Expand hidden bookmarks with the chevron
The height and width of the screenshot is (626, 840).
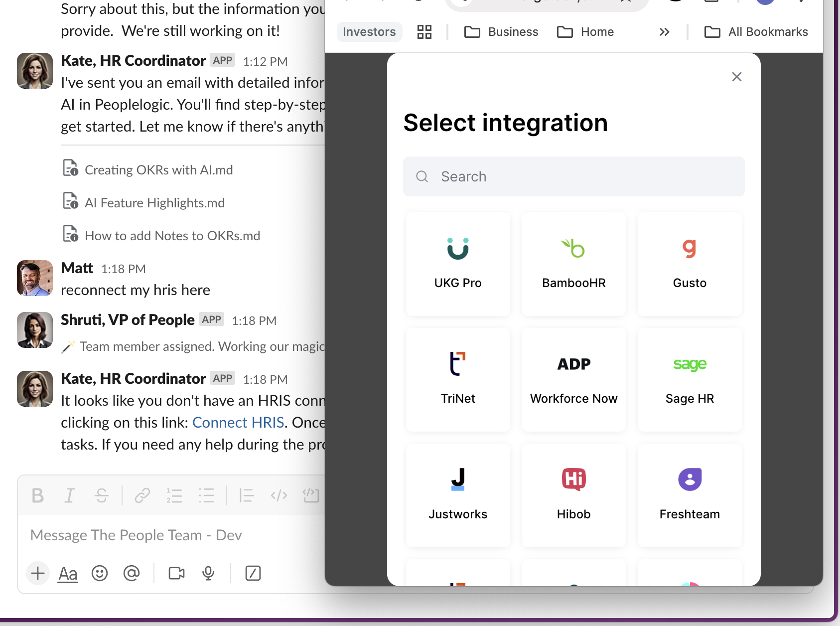tap(664, 31)
